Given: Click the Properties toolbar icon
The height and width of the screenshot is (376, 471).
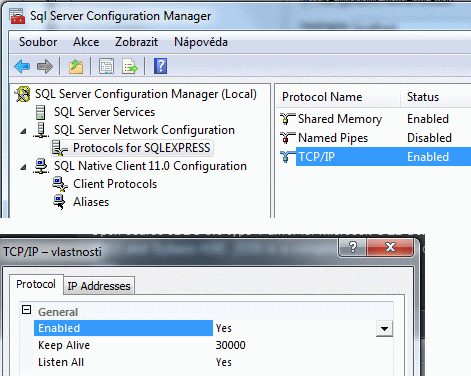Looking at the screenshot, I should (106, 66).
